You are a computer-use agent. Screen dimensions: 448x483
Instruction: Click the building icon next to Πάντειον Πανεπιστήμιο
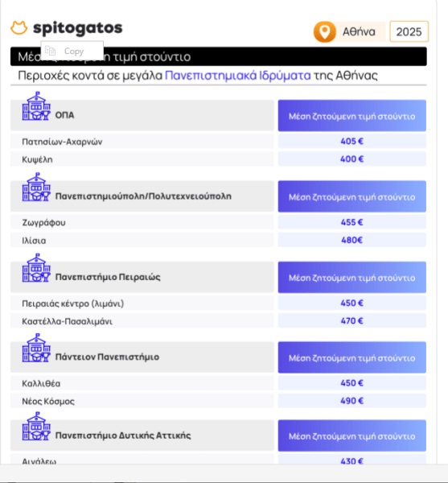[x=36, y=348]
